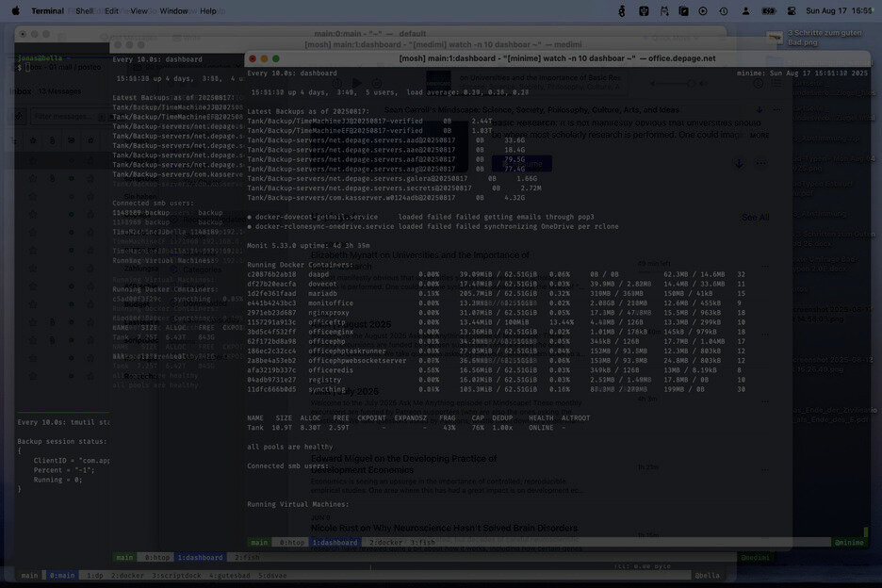Switch to 2:docker tab in bella window
882x588 pixels.
[127, 576]
